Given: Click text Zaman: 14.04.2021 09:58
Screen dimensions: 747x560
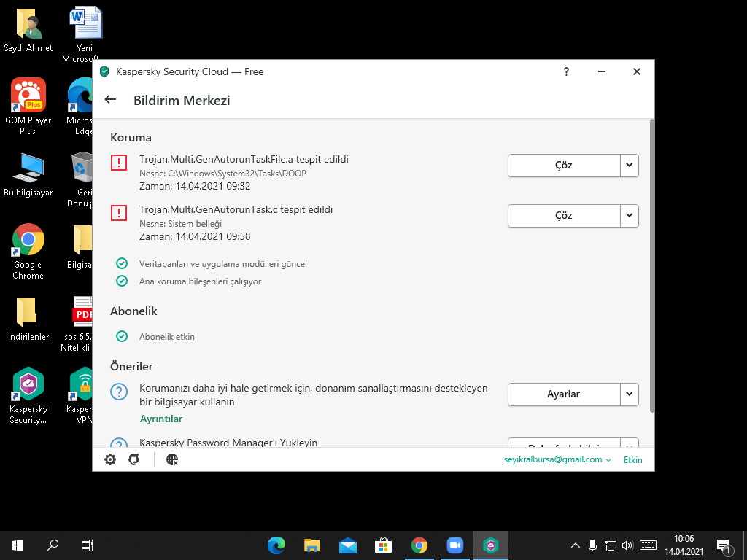Looking at the screenshot, I should [x=195, y=236].
